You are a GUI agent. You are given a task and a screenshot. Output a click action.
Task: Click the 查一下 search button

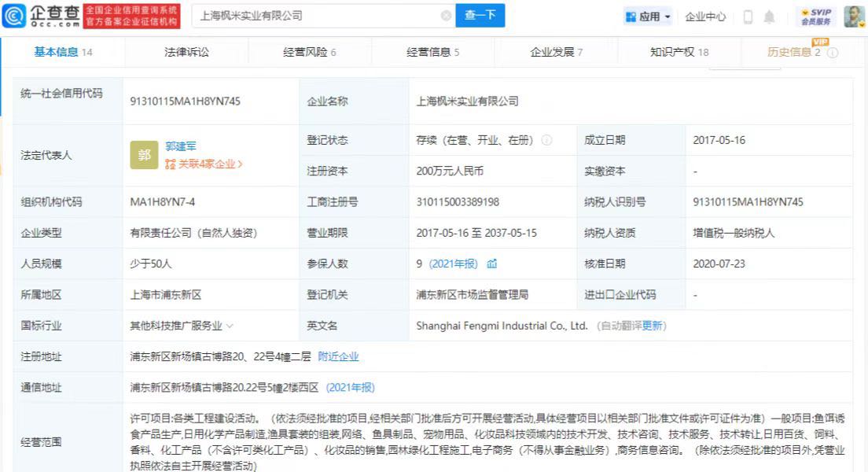[480, 16]
